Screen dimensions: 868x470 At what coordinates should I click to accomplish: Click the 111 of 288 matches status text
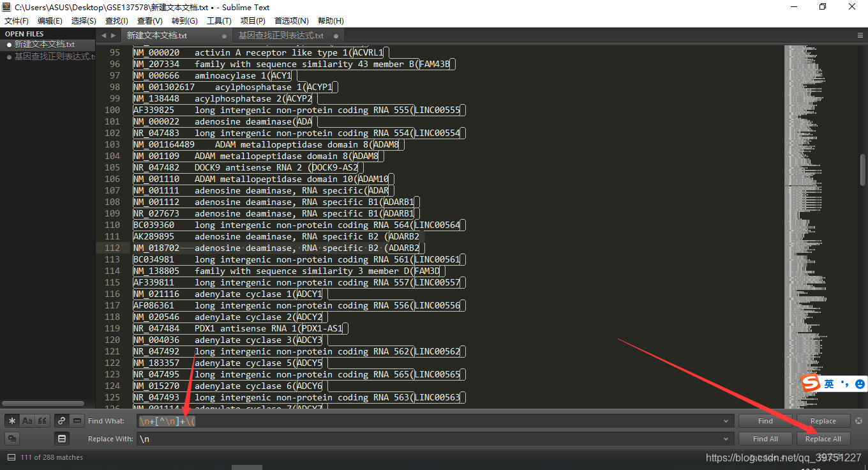[x=52, y=457]
